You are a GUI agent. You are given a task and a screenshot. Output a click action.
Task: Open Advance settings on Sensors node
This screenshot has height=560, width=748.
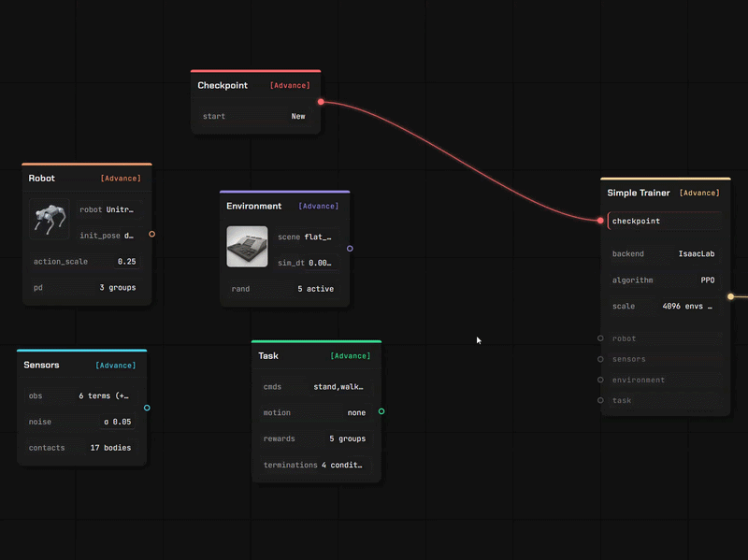[115, 366]
